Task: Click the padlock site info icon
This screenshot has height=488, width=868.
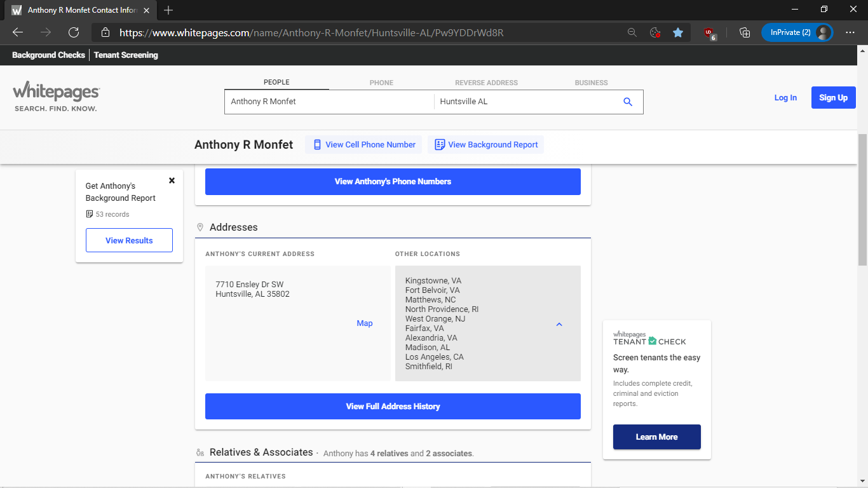Action: (x=105, y=32)
